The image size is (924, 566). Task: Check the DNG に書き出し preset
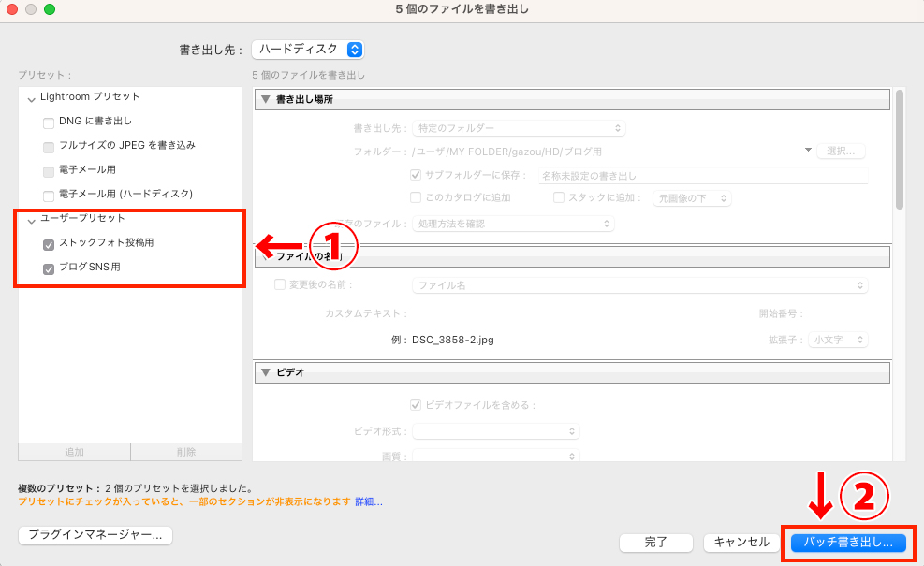coord(48,121)
